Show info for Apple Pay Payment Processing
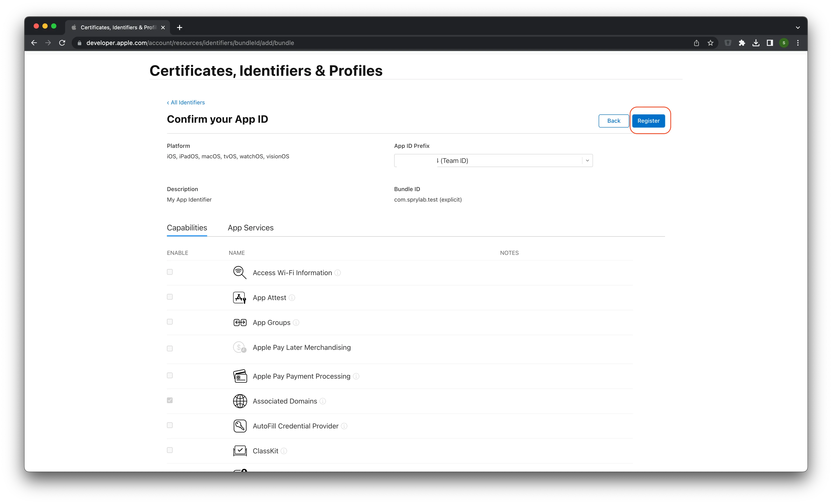 pyautogui.click(x=356, y=376)
